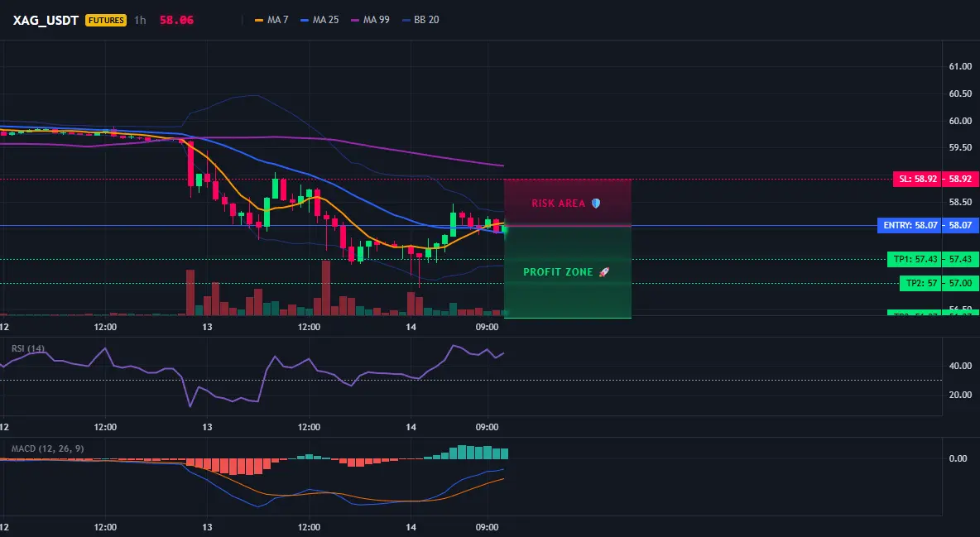
Task: Select the 1h timeframe label
Action: point(140,20)
